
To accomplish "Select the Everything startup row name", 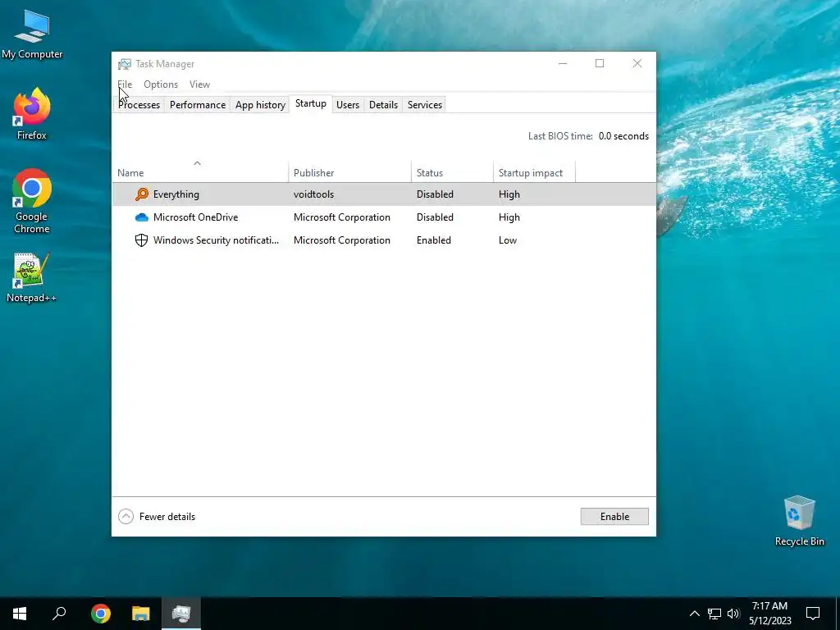I will pos(176,194).
